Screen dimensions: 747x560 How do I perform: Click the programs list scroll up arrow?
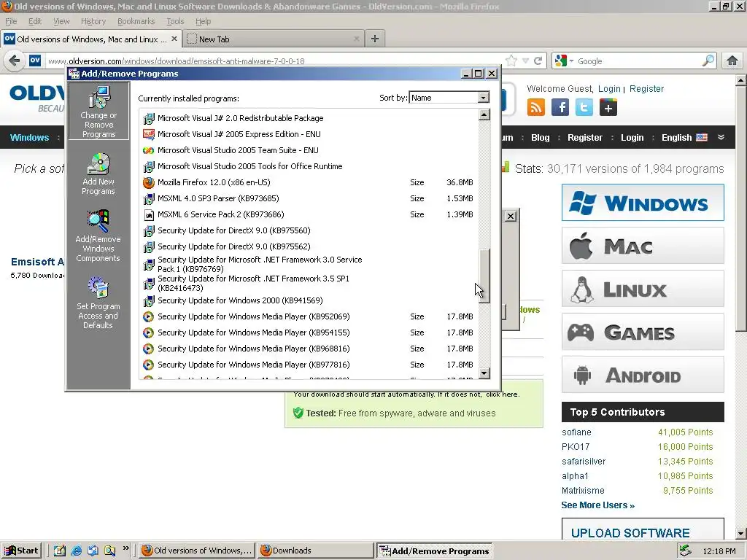pyautogui.click(x=484, y=114)
